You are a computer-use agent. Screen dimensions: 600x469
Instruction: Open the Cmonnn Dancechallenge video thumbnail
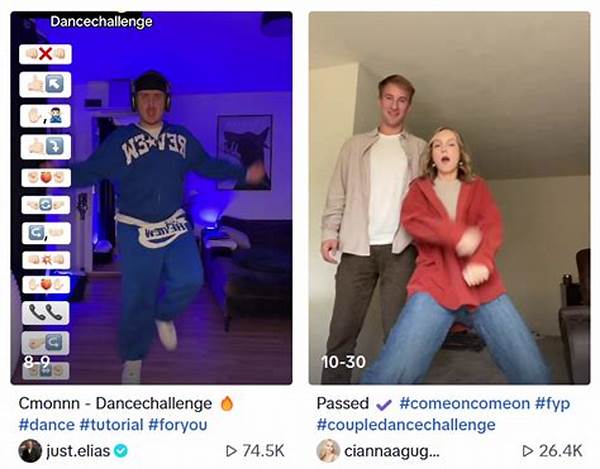(x=152, y=198)
